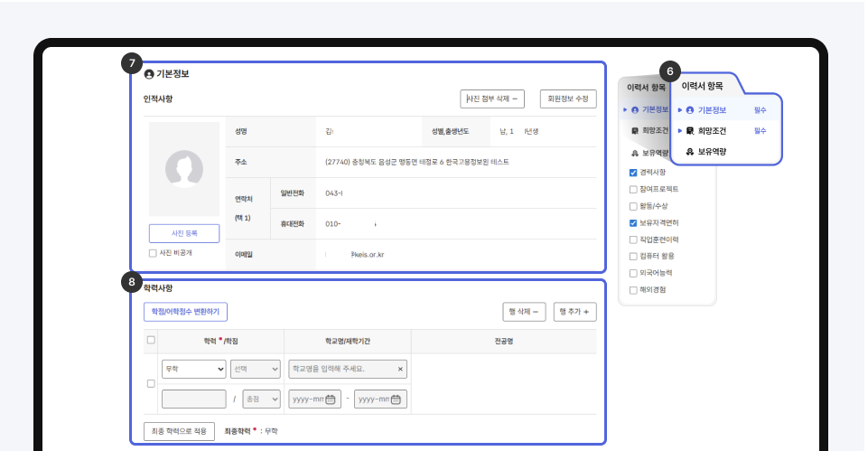
Task: Clear the 학교명 field with the x icon
Action: tap(400, 369)
